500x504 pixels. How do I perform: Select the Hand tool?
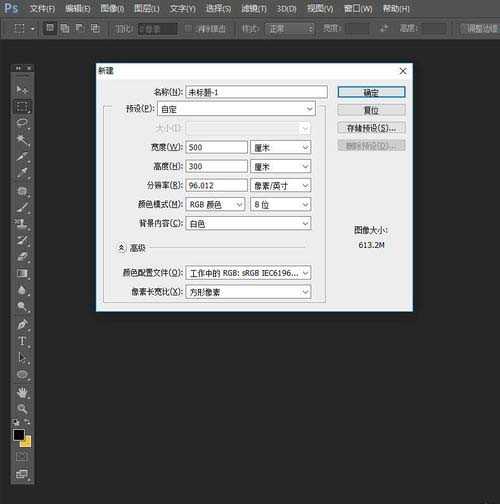[x=22, y=392]
